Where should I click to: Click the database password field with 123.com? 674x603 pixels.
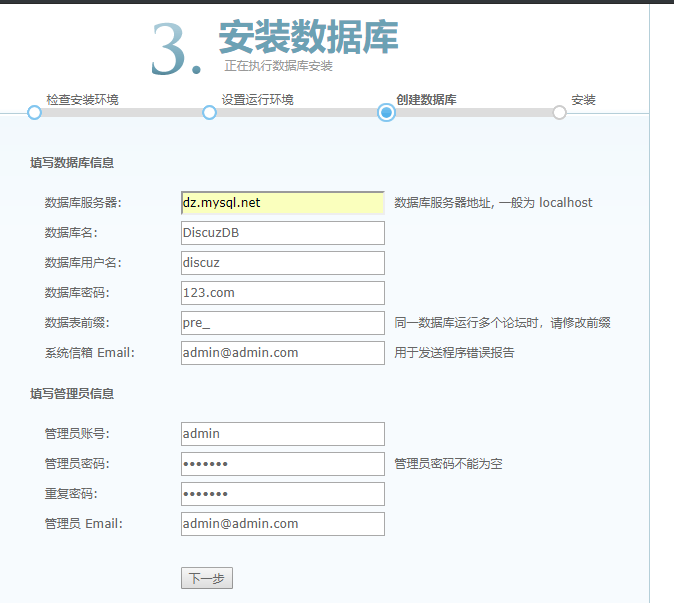[x=283, y=293]
